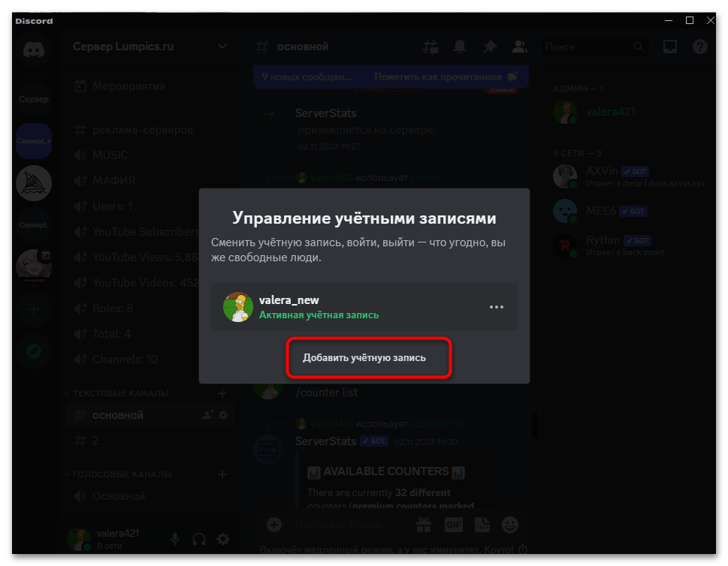Toggle the member list panel
This screenshot has height=566, width=728.
pyautogui.click(x=519, y=47)
